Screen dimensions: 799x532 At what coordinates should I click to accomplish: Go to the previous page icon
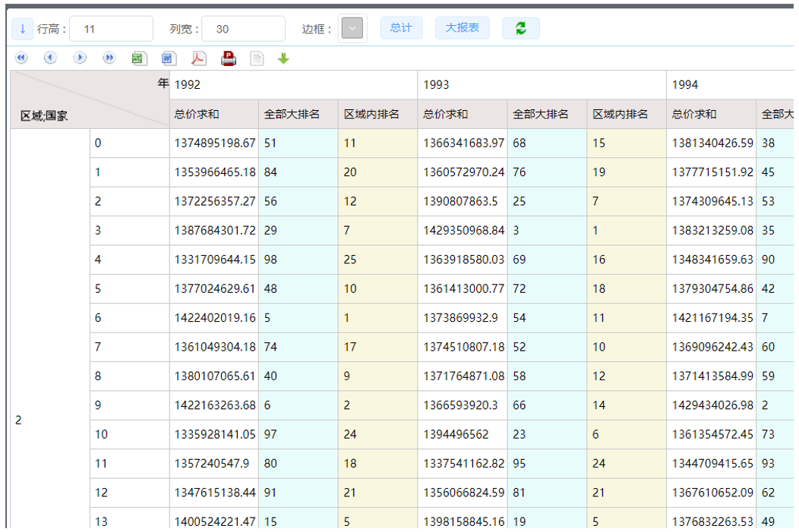50,58
